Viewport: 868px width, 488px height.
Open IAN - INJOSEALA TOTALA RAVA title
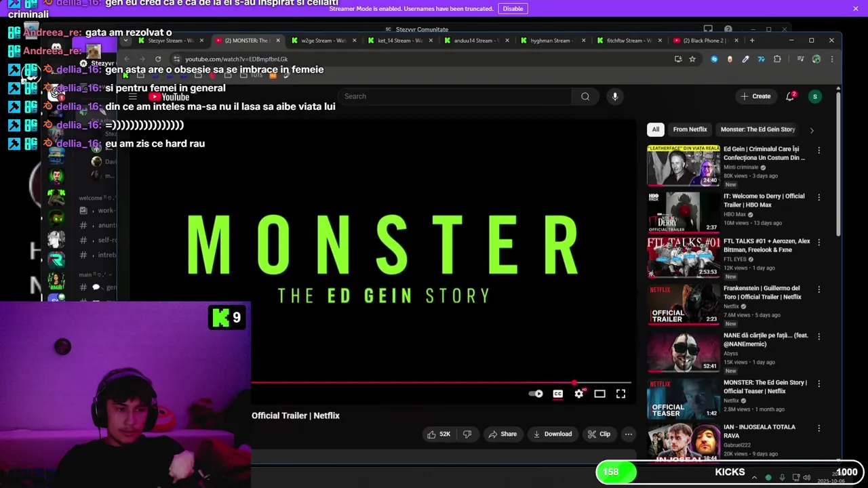pos(759,431)
